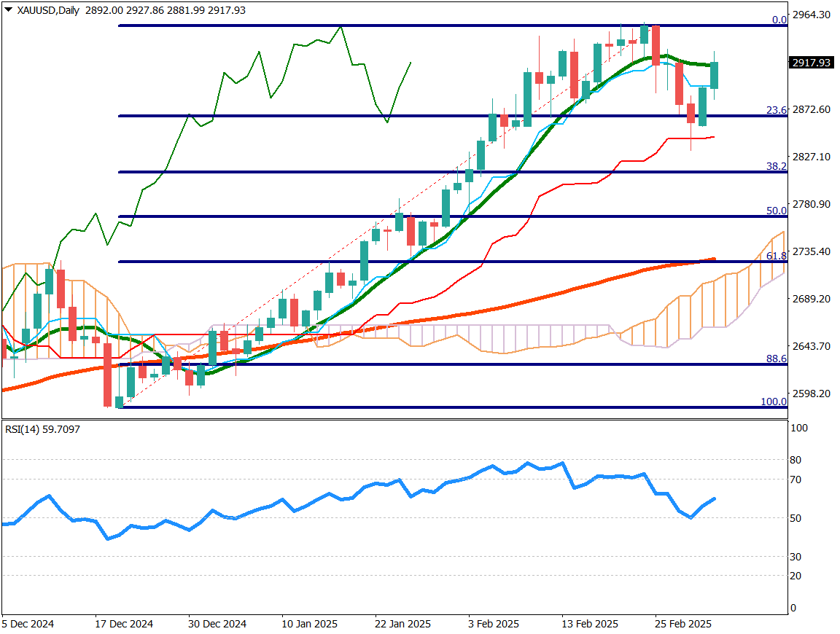Click the 5 Dec 2024 date label

point(28,624)
